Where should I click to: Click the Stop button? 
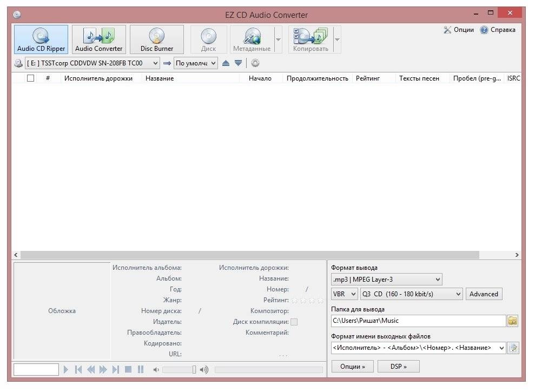pyautogui.click(x=128, y=369)
